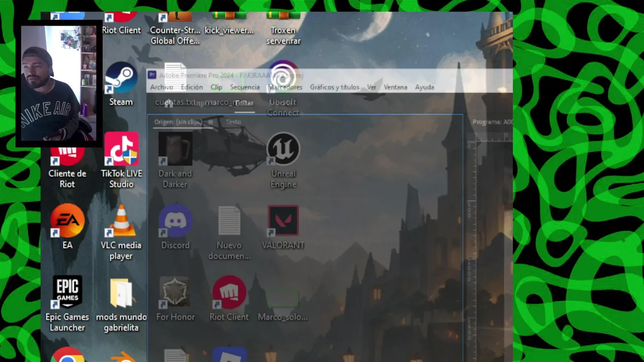The height and width of the screenshot is (362, 644).
Task: Click Riot Client label beside Counter-Strike
Action: pyautogui.click(x=121, y=30)
